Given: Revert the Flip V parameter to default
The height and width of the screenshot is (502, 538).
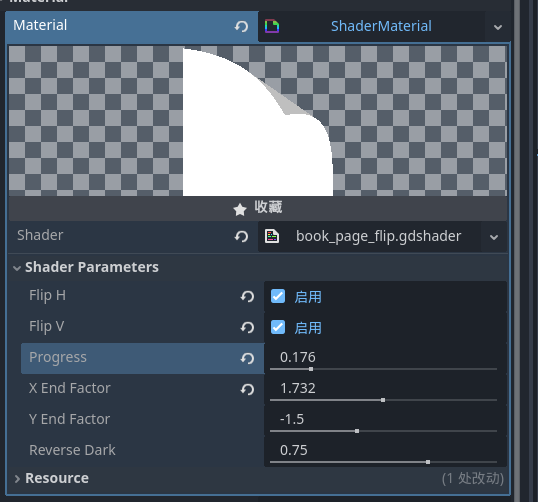Looking at the screenshot, I should [247, 327].
